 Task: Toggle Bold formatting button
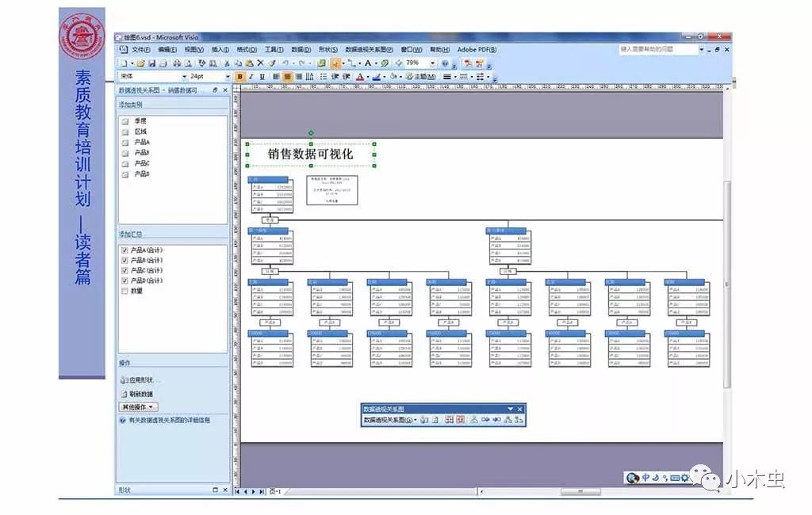(x=239, y=77)
